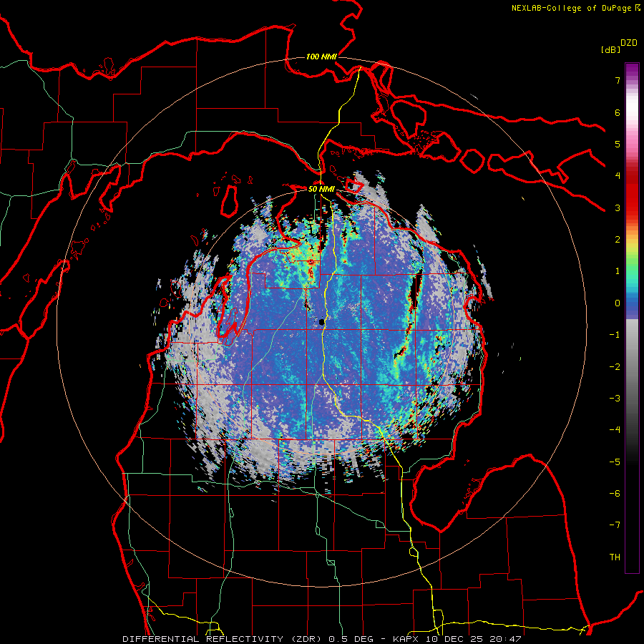
Task: Click the 2 value on color scale
Action: 618,240
